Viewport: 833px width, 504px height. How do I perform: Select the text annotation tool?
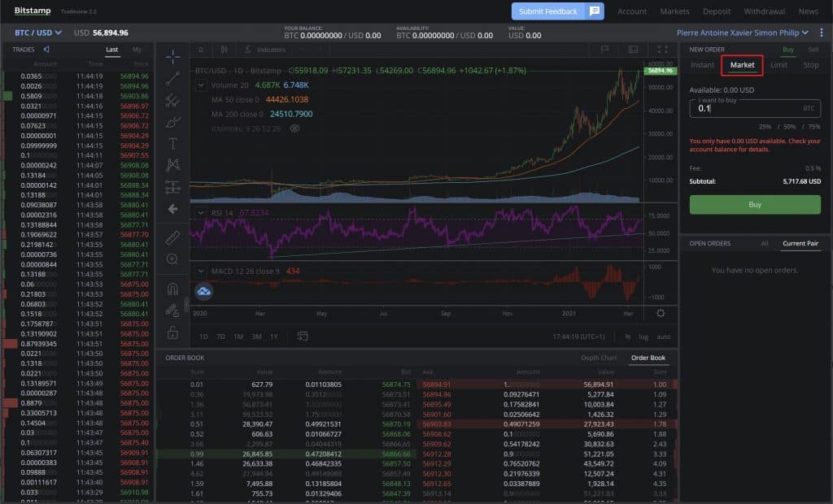tap(172, 143)
